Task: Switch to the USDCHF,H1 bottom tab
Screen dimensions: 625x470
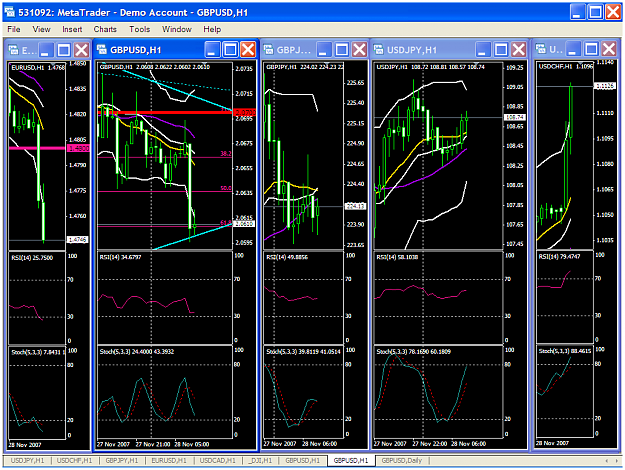Action: click(x=75, y=460)
